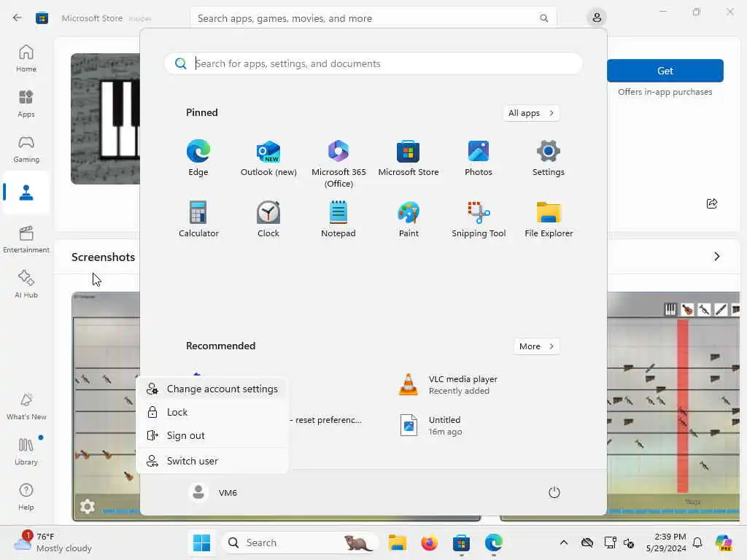Go to Home in Store sidebar
The image size is (747, 560).
pyautogui.click(x=26, y=58)
